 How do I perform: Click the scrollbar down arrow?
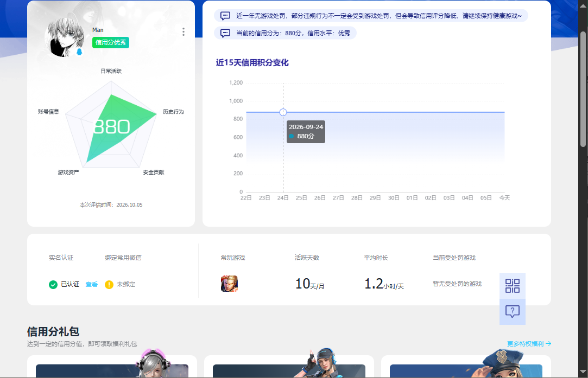[583, 372]
